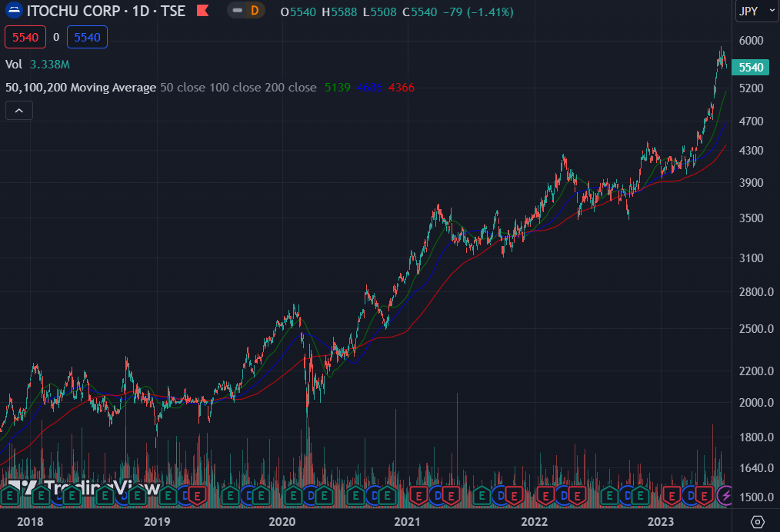
Task: Click the 2023 label on the time axis
Action: click(661, 521)
